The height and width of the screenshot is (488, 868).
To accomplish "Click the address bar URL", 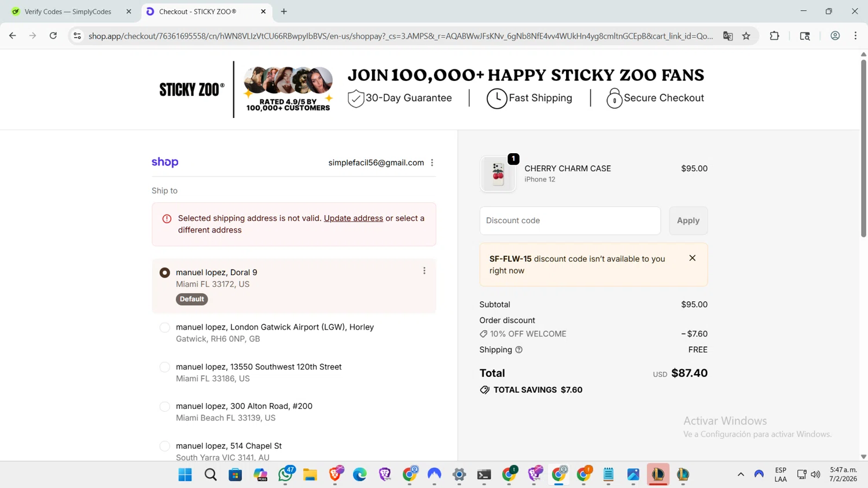I will 400,36.
